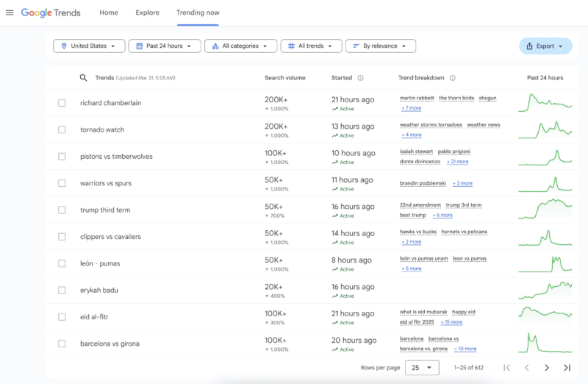Click the hawks vs bucks breakdown term
Viewport: 588px width, 384px height.
tap(418, 232)
